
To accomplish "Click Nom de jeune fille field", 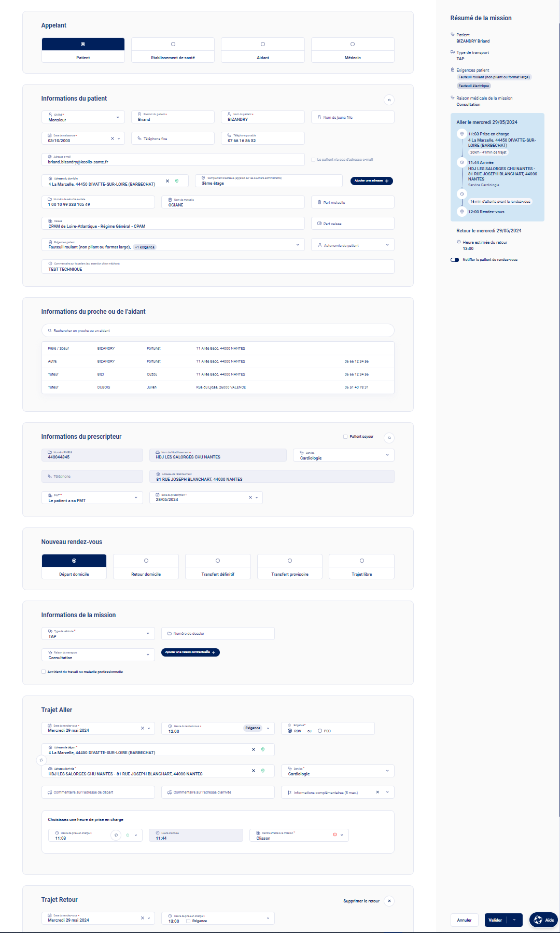I will pos(353,117).
